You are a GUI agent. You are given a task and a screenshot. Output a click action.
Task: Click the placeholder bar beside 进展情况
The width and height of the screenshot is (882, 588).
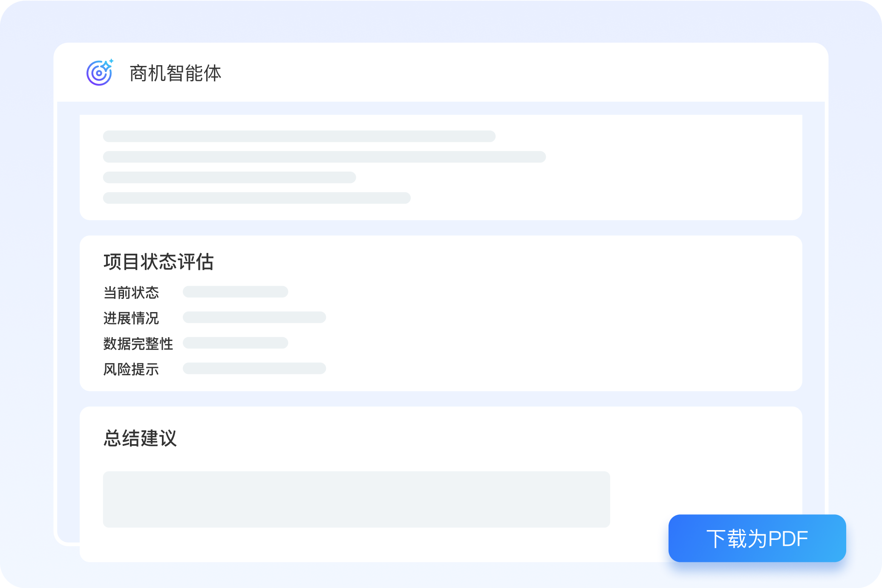tap(254, 317)
